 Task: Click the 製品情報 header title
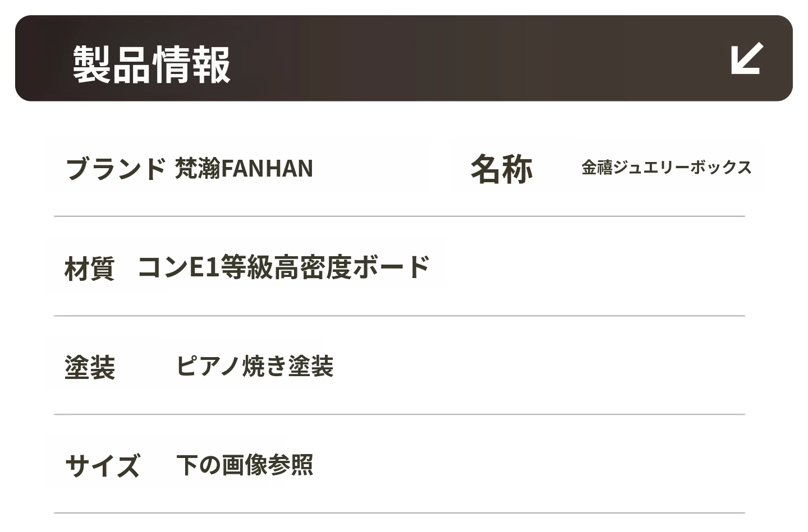click(151, 64)
